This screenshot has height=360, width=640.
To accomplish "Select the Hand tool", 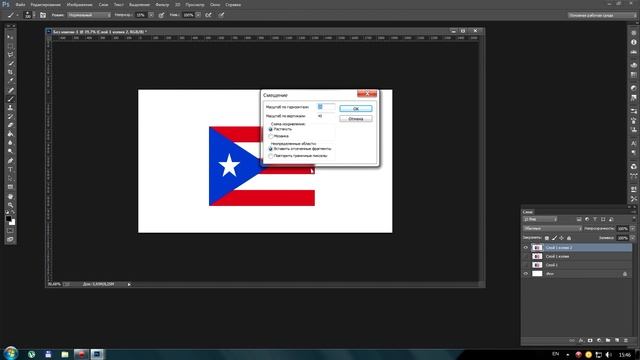I will pyautogui.click(x=11, y=196).
